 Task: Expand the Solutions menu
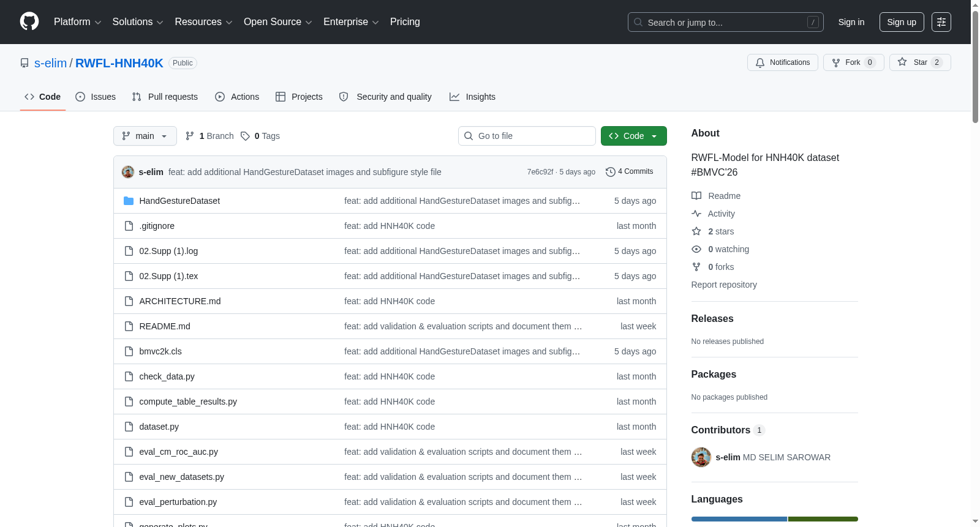138,22
